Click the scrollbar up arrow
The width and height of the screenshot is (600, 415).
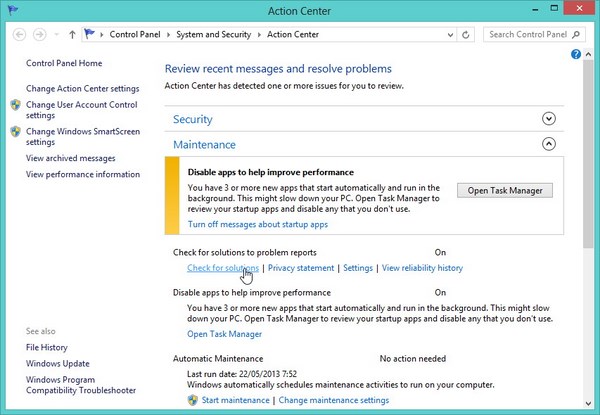[x=589, y=54]
